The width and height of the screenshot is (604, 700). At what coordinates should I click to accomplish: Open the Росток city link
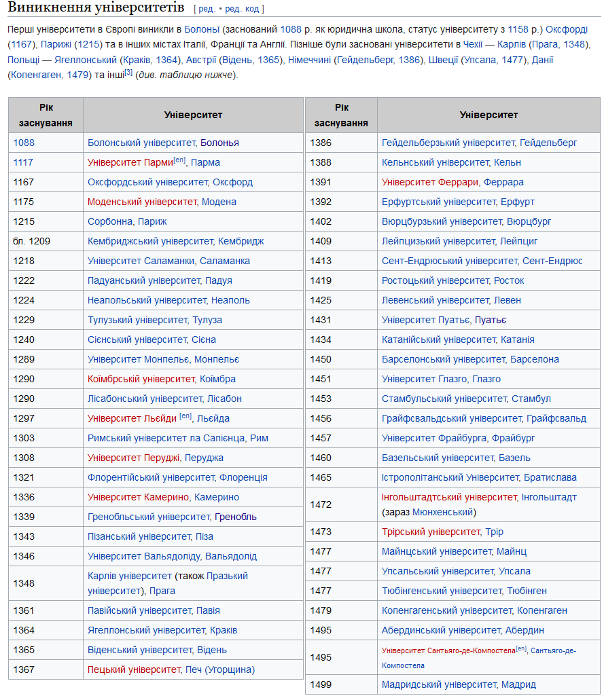509,280
